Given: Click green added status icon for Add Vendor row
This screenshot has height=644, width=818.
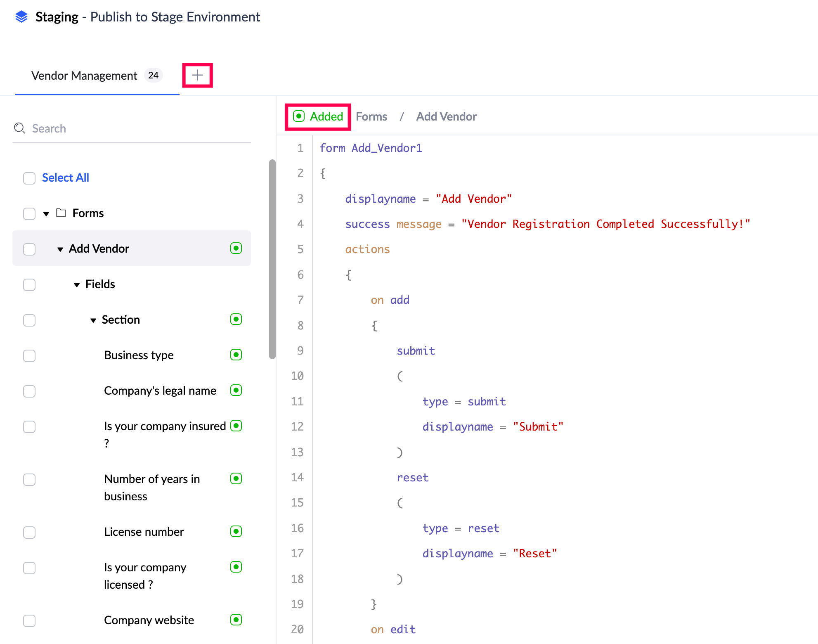Looking at the screenshot, I should pyautogui.click(x=236, y=248).
